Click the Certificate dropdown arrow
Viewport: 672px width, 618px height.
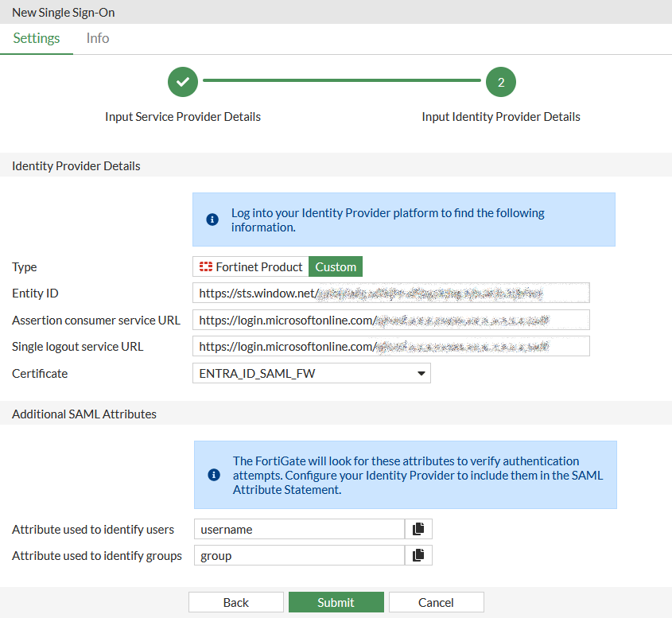click(420, 372)
